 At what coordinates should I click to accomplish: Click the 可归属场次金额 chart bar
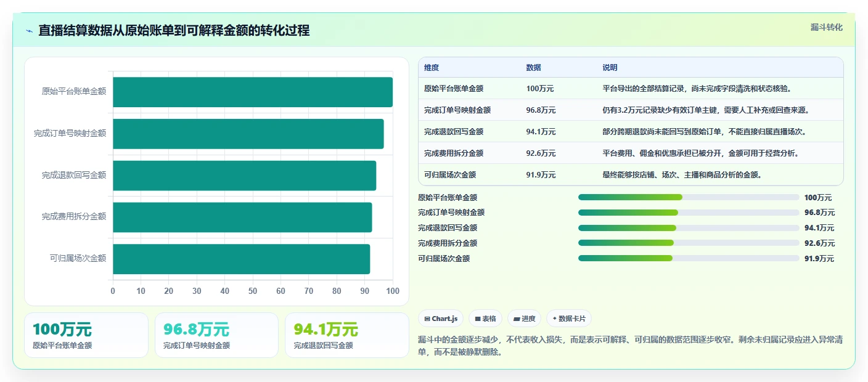241,259
